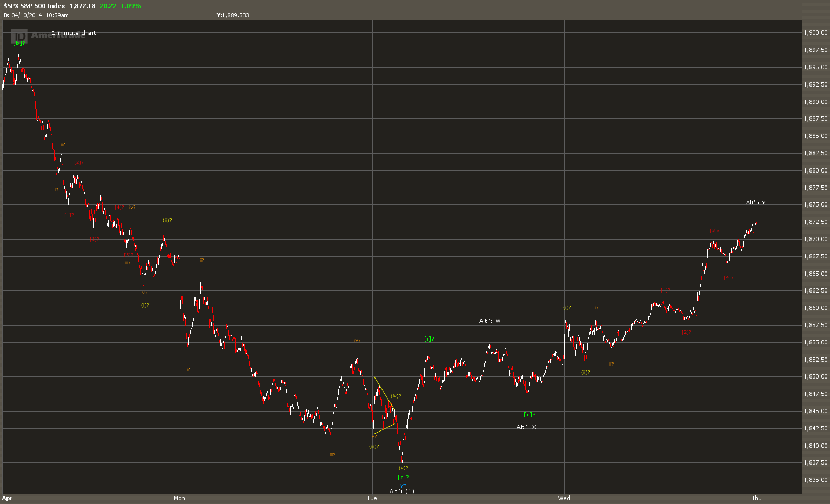
Task: Select the green "[ii]?" wave label
Action: (530, 415)
